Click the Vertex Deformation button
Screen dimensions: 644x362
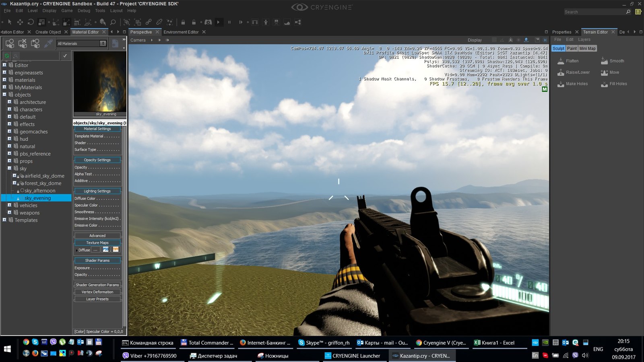[x=97, y=292]
